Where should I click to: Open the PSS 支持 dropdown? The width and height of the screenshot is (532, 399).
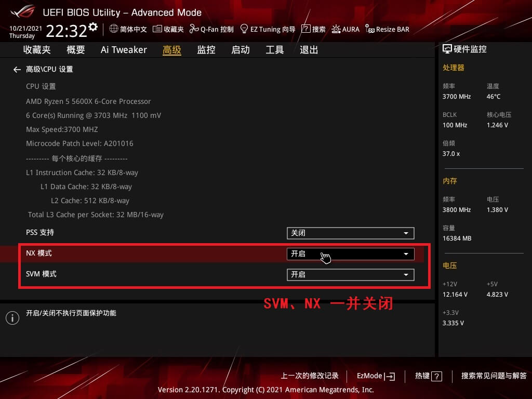pos(350,233)
